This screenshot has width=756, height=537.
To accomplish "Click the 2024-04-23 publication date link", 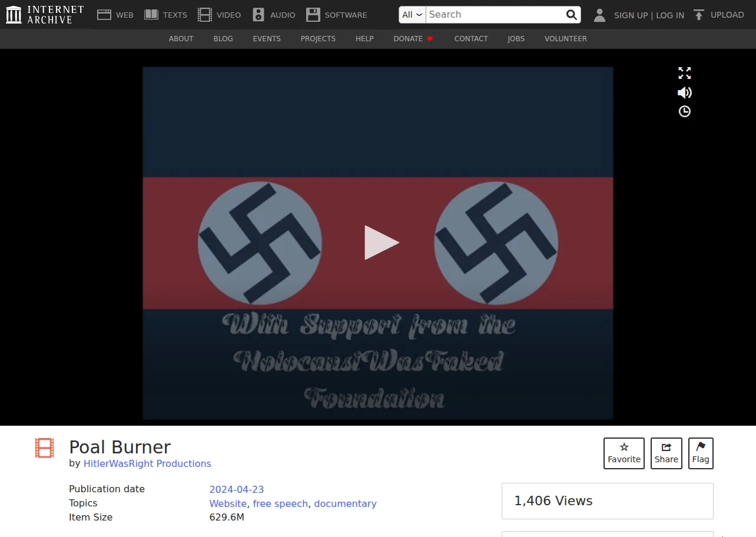I will pyautogui.click(x=237, y=489).
